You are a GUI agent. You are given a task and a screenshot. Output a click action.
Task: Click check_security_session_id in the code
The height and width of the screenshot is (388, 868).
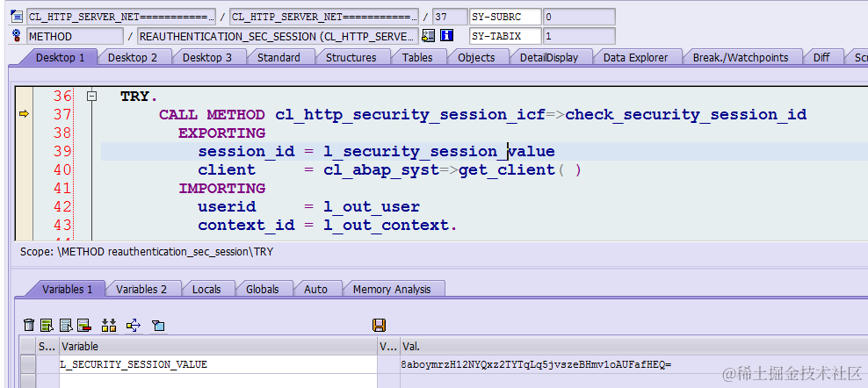[686, 115]
